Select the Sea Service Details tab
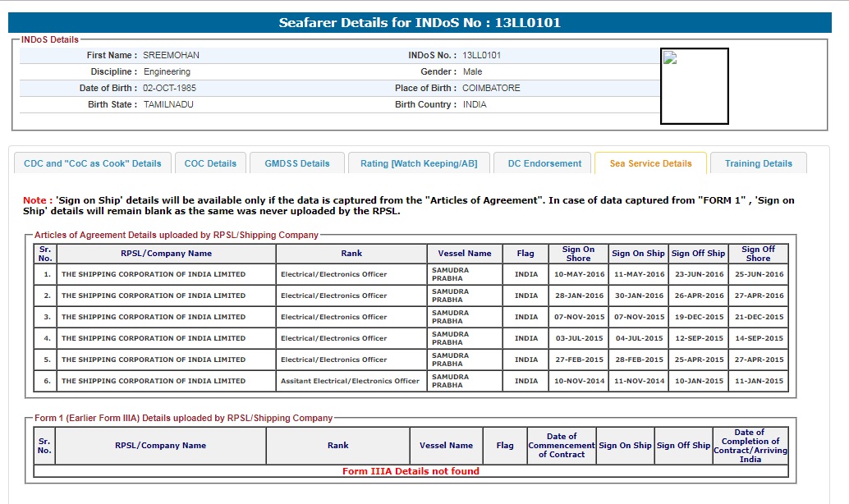 point(650,163)
